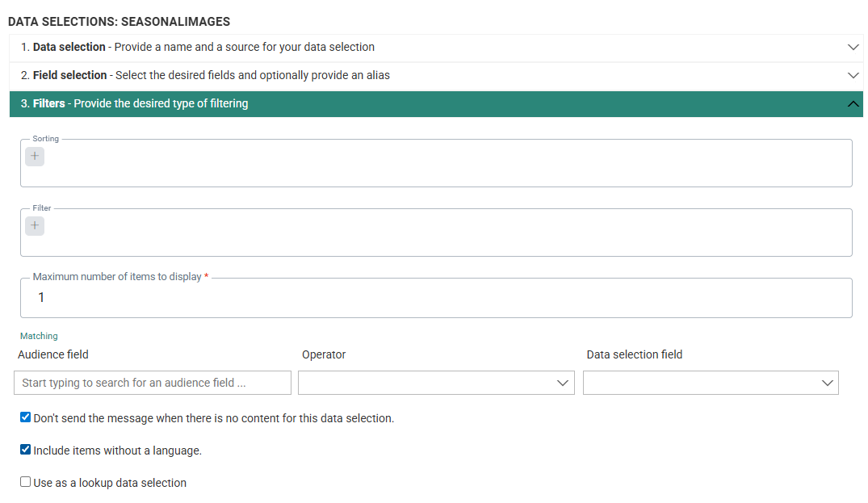This screenshot has width=868, height=503.
Task: Expand Field selection using its chevron arrow
Action: pos(853,75)
